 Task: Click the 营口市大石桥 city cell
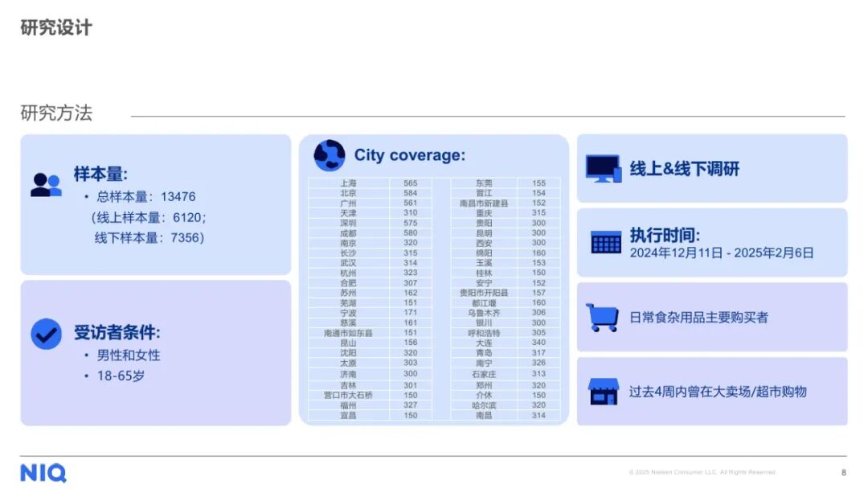click(348, 396)
